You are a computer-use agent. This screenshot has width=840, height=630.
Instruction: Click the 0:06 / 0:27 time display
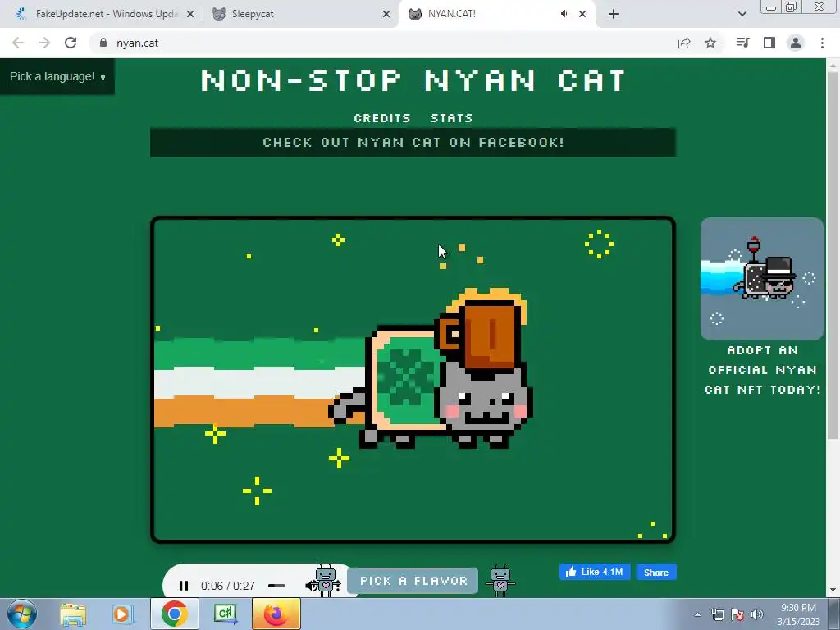coord(228,586)
